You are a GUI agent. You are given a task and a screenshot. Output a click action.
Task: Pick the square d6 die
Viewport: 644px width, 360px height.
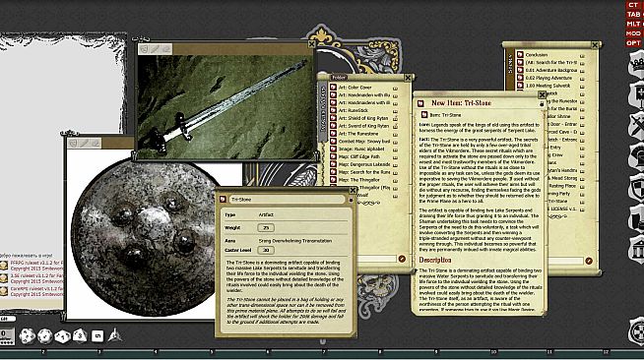97,336
